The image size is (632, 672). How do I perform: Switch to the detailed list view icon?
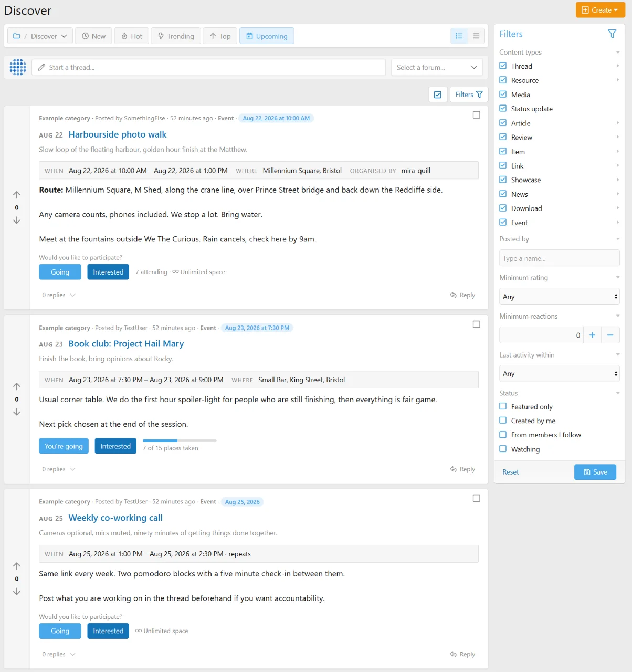click(x=459, y=36)
